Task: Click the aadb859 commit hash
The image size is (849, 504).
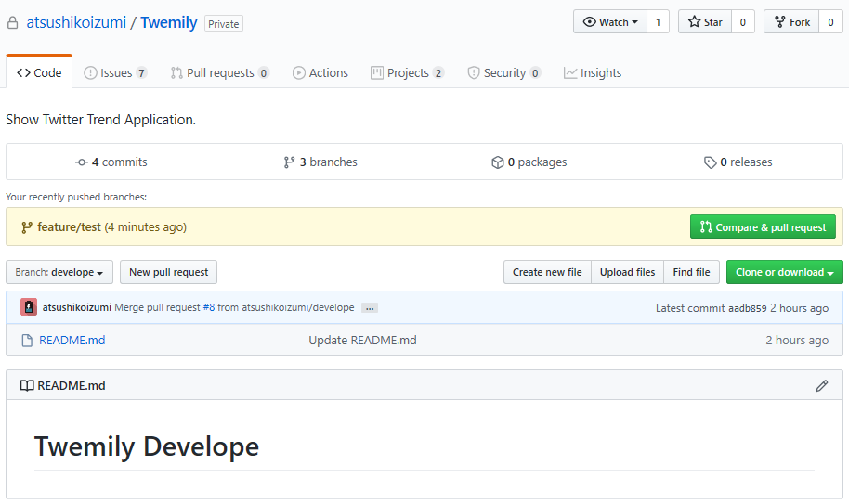Action: 747,308
